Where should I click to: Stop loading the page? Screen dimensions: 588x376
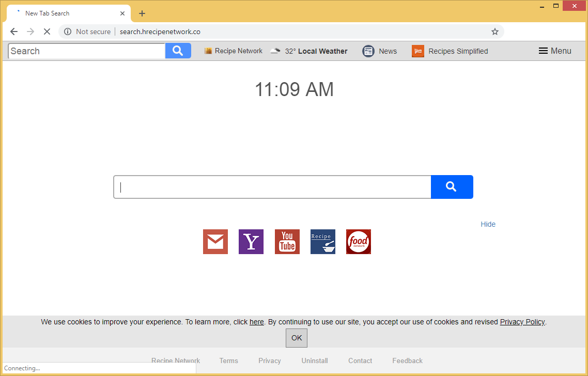click(47, 32)
